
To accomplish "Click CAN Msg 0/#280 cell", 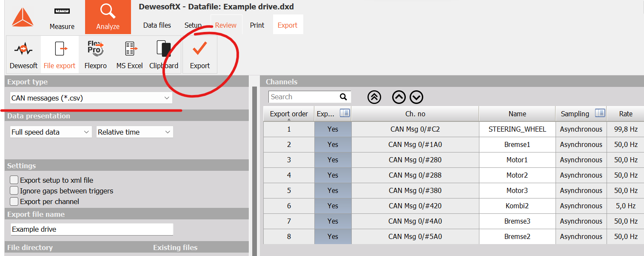I will (415, 160).
